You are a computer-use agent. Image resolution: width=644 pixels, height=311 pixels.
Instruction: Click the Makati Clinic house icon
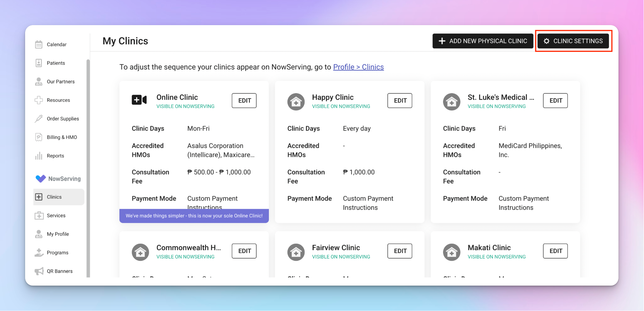451,252
